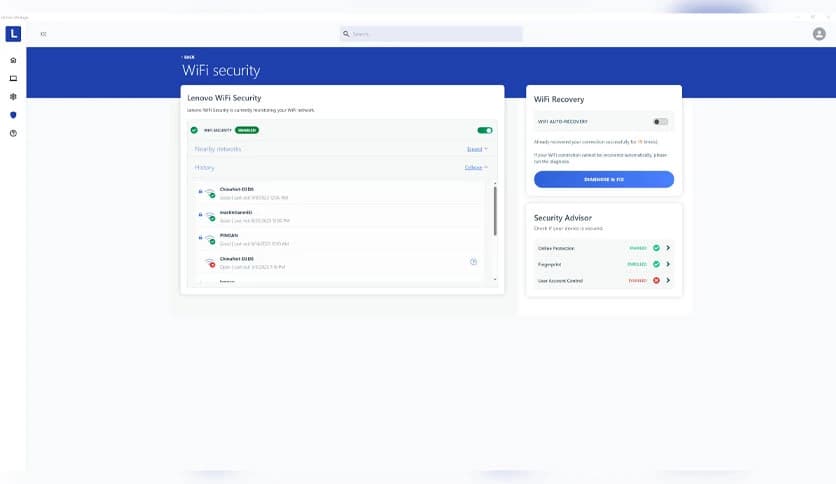Open the user account avatar icon

pos(819,34)
